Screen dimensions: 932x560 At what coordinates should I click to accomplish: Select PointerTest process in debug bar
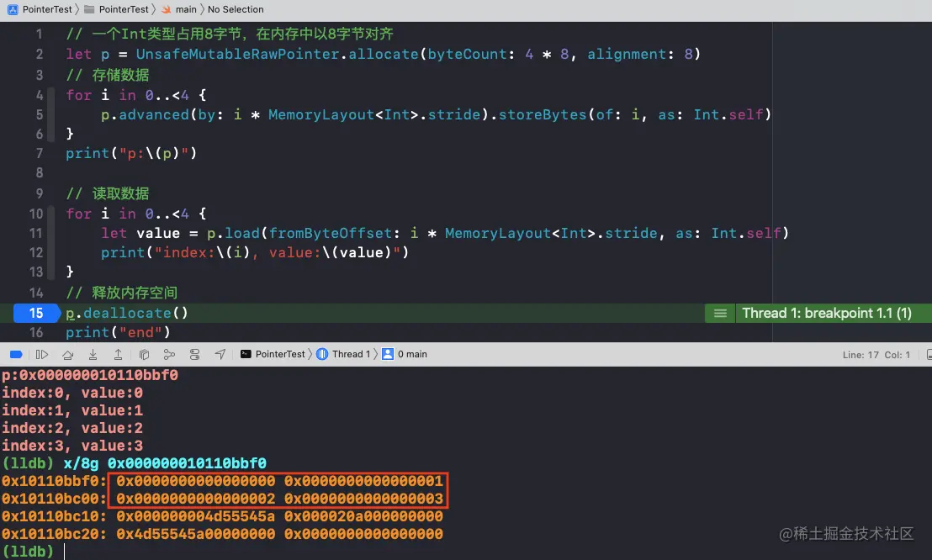[x=273, y=354]
